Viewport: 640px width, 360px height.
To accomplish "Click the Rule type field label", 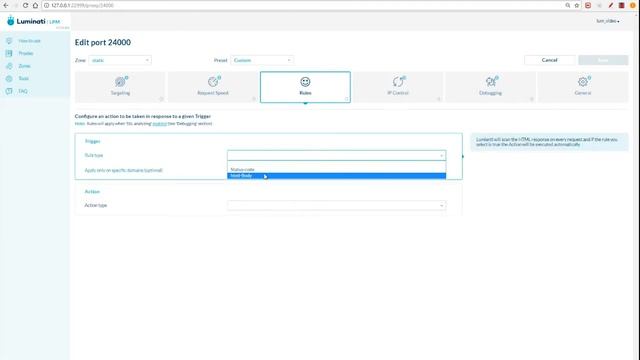I will pos(94,156).
